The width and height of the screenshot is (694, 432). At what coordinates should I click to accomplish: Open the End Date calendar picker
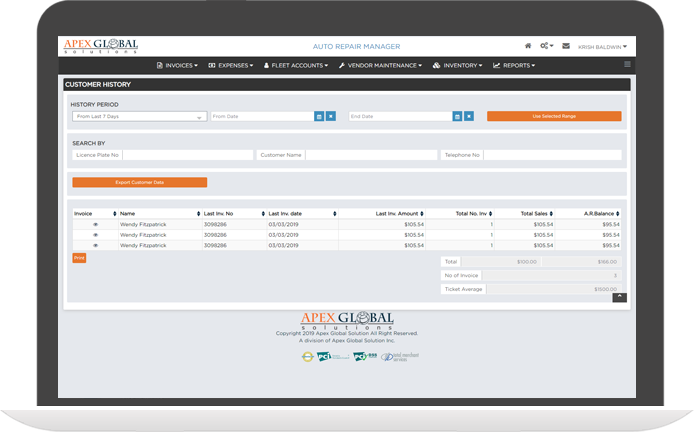click(x=458, y=116)
